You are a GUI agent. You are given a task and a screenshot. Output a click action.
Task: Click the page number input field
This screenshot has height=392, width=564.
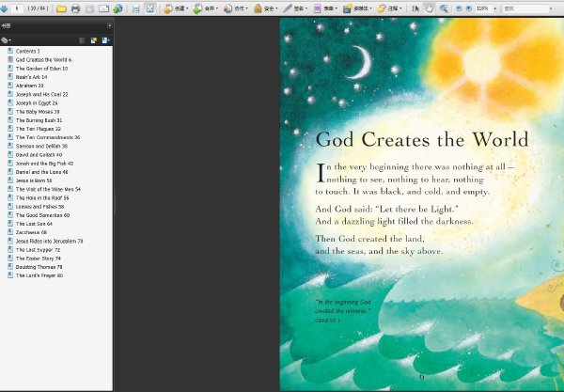tap(17, 8)
